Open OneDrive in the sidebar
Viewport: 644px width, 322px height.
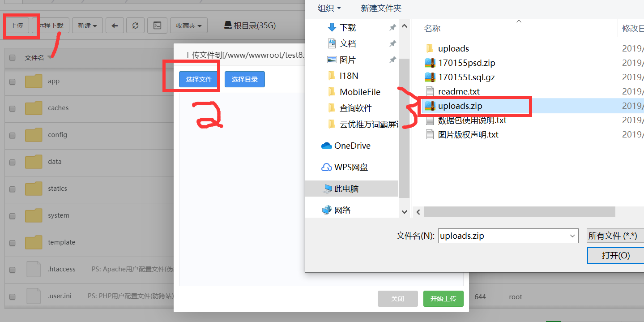(346, 146)
